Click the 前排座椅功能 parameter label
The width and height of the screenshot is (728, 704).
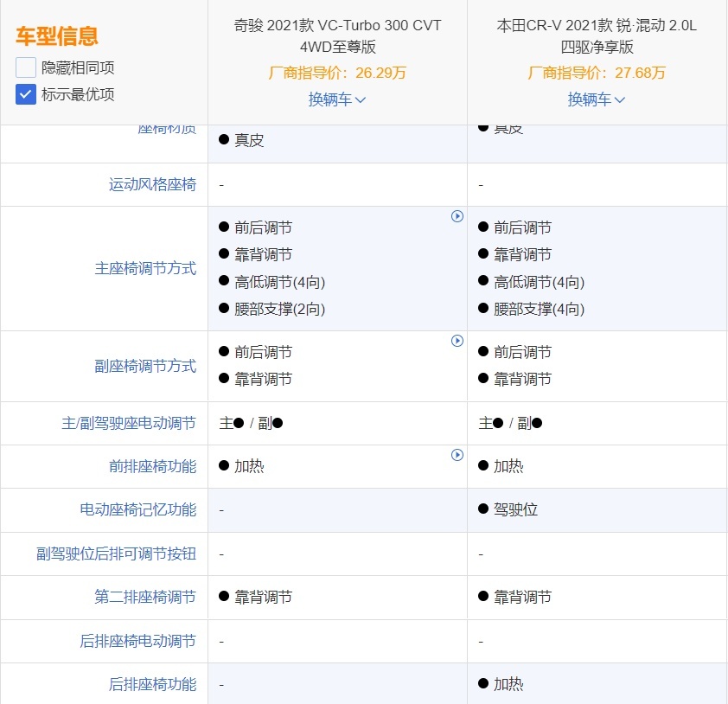coord(152,466)
